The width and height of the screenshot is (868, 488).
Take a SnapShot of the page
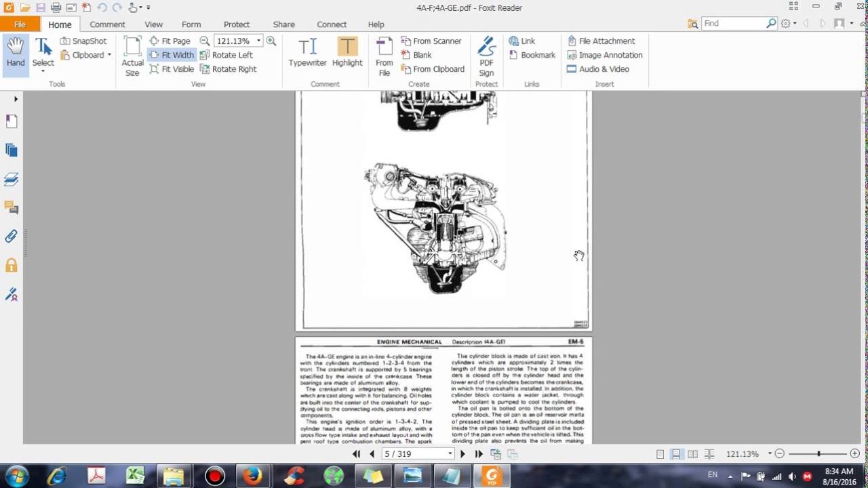[83, 41]
